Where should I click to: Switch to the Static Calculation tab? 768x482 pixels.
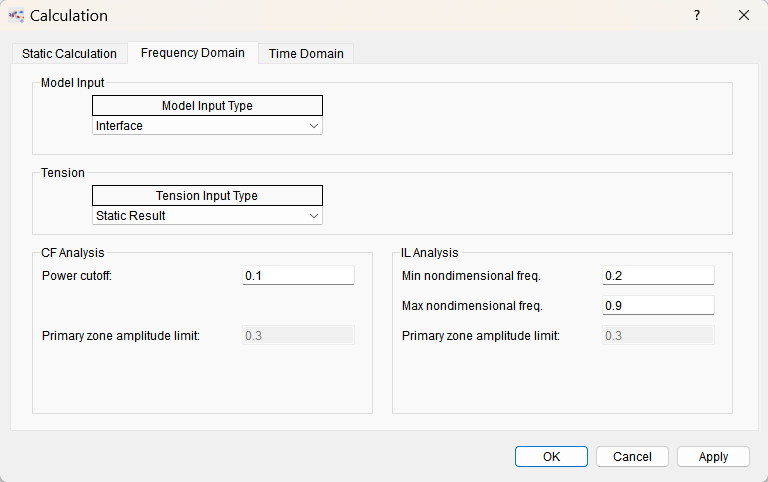69,54
